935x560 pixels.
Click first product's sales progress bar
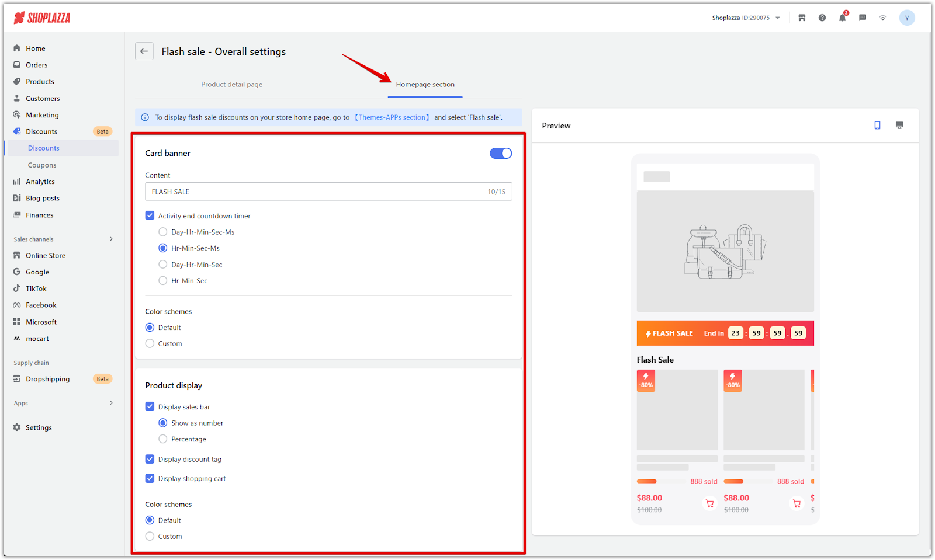661,481
